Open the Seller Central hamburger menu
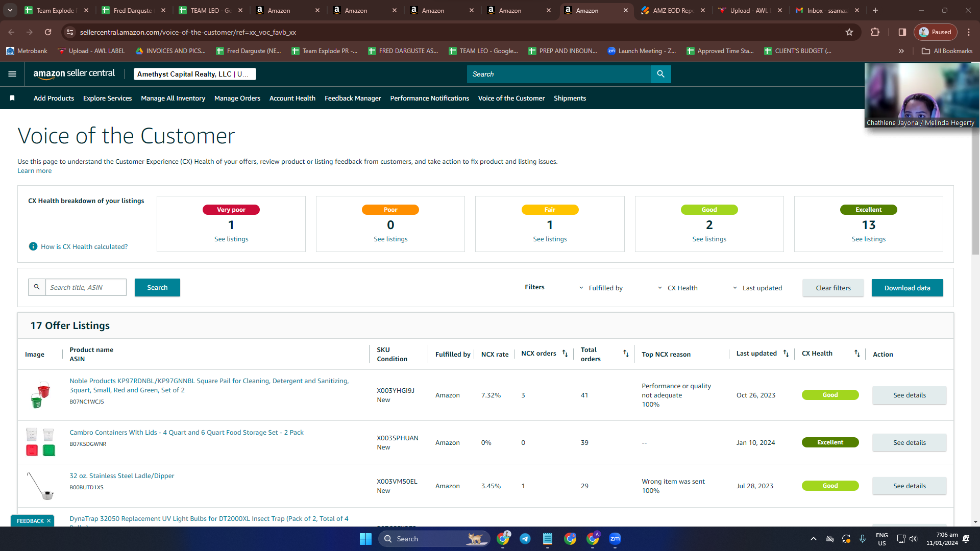The height and width of the screenshot is (551, 980). pyautogui.click(x=12, y=74)
